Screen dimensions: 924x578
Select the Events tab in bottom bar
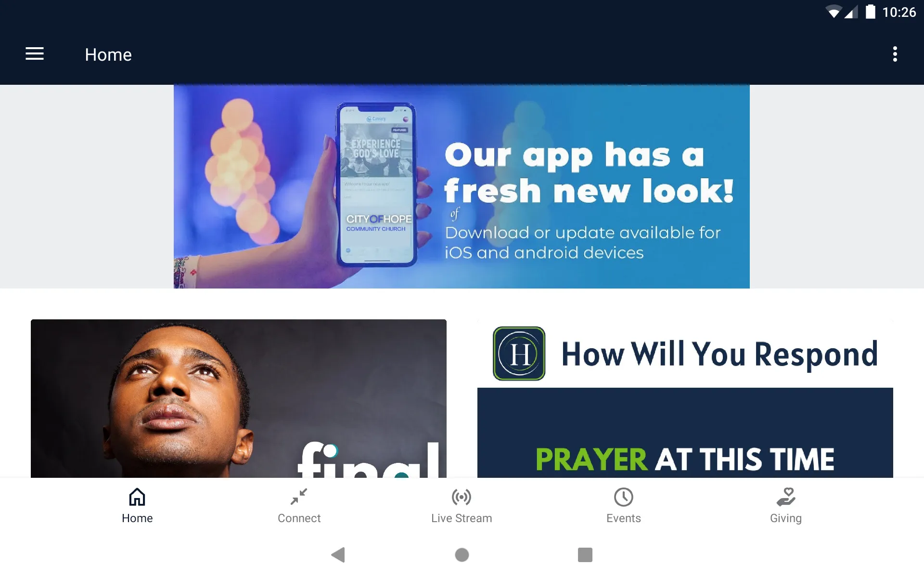623,505
